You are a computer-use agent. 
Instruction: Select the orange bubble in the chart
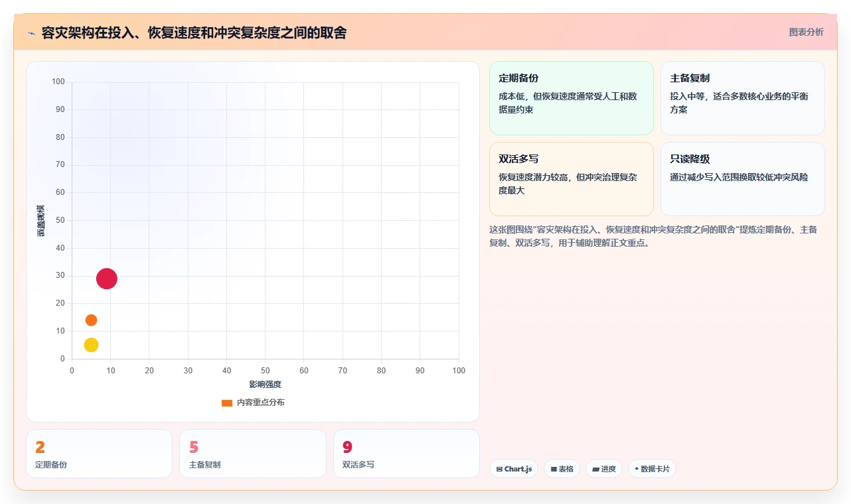91,320
